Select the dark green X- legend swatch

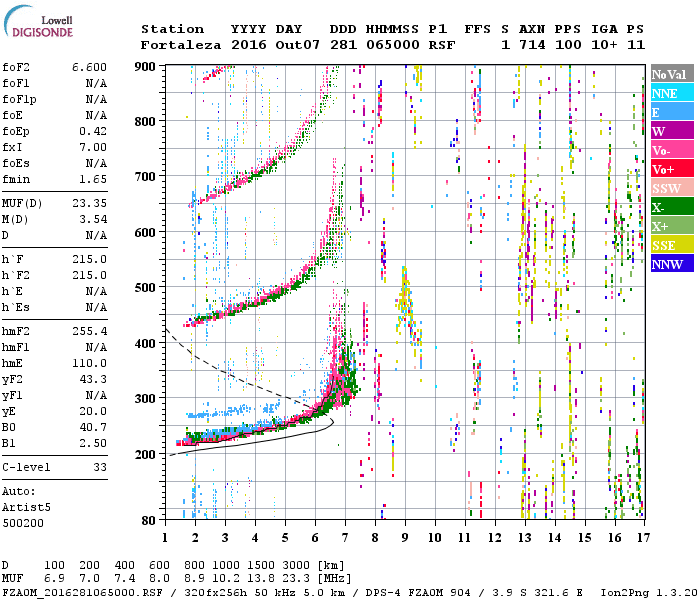[x=672, y=206]
